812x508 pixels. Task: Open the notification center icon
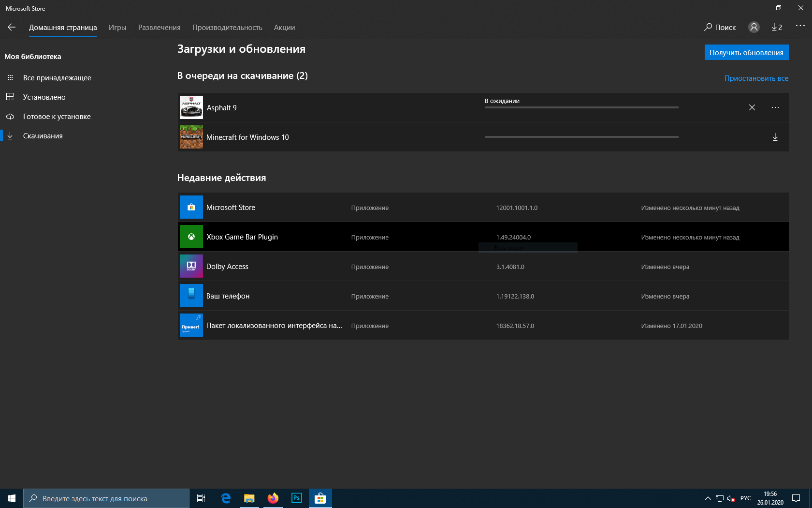click(x=796, y=498)
